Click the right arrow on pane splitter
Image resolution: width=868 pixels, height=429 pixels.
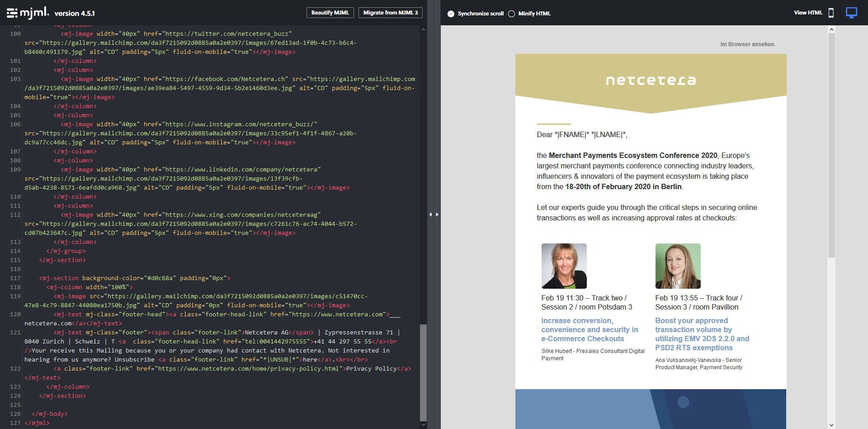pos(437,214)
